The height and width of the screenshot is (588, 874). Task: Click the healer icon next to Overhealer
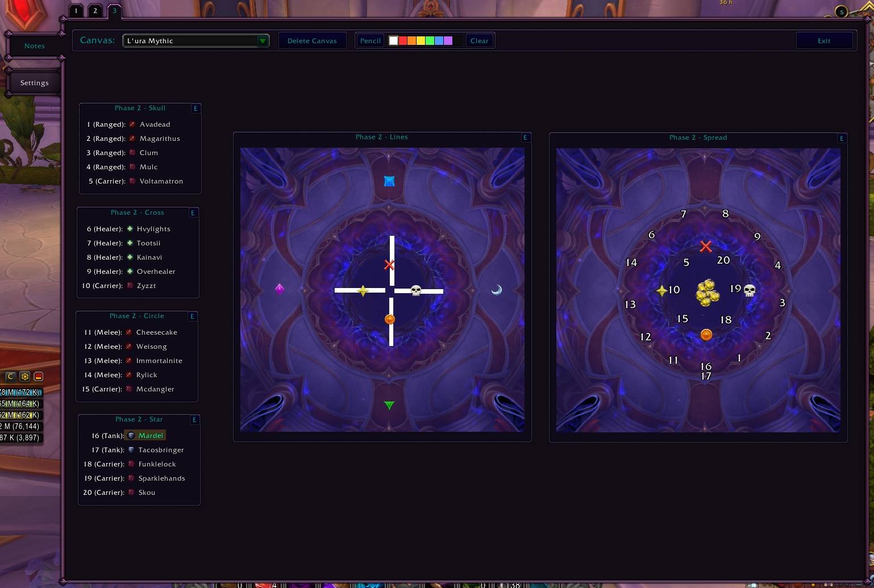pos(130,272)
